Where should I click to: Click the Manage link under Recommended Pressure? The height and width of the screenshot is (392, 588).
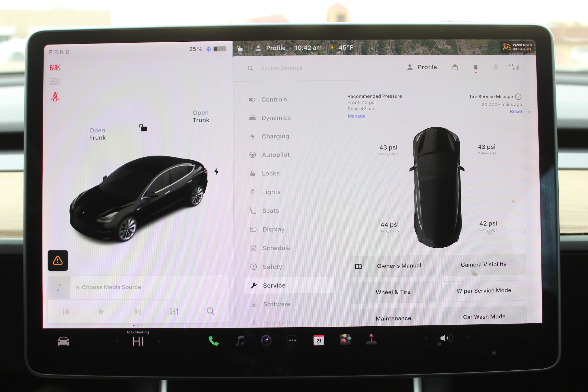pyautogui.click(x=356, y=116)
